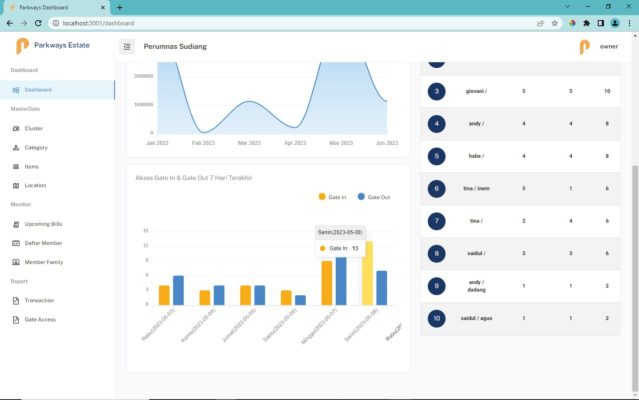Select Transaction in the Report menu
This screenshot has height=400, width=639.
tap(39, 300)
